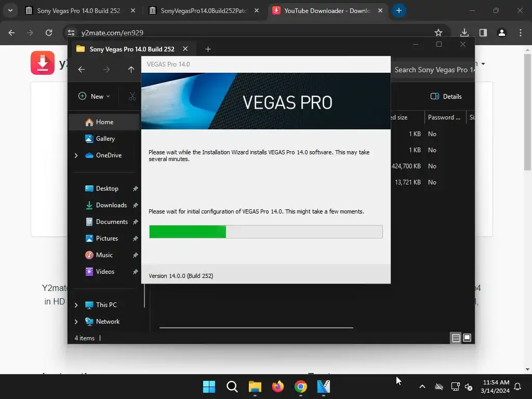Open the Windows Start menu
The width and height of the screenshot is (532, 399).
pos(209,387)
